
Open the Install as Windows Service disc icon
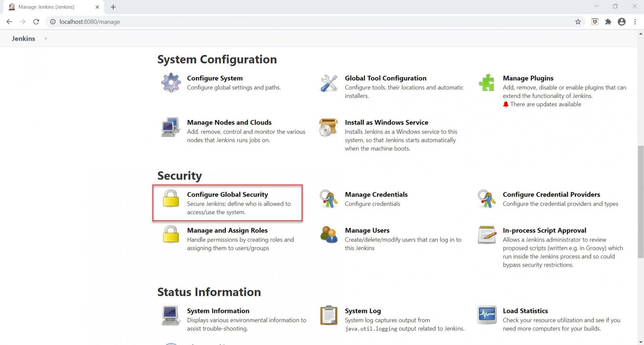[x=328, y=127]
